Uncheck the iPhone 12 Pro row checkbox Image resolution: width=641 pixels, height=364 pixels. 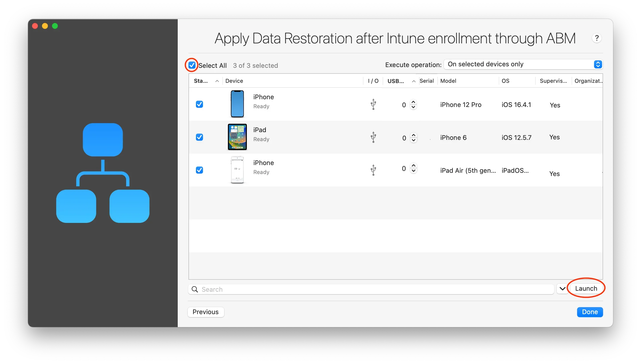click(199, 104)
